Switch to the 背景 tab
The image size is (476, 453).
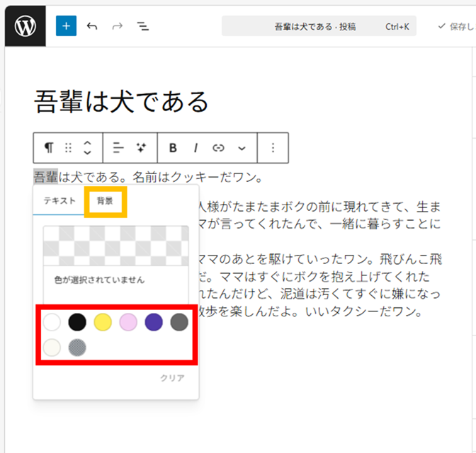tap(105, 201)
